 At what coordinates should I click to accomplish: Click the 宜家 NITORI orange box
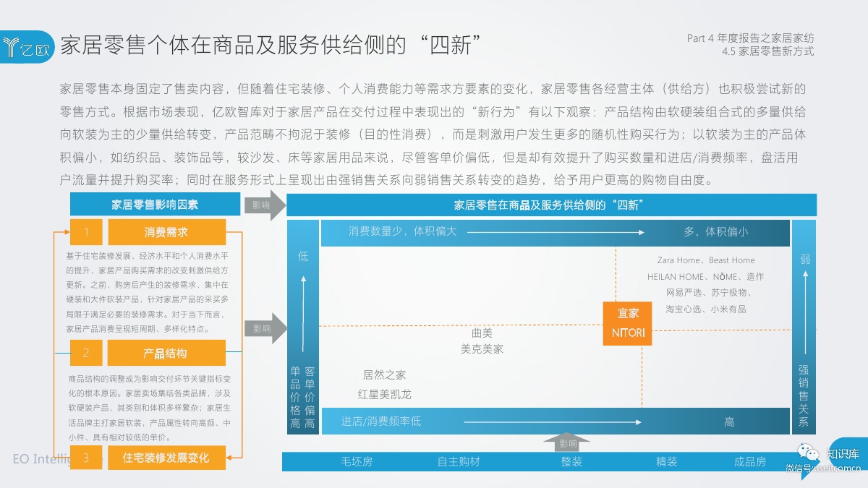pos(628,323)
